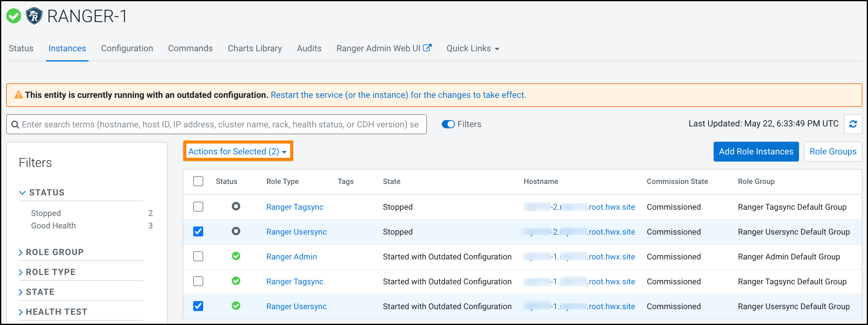This screenshot has height=325, width=868.
Task: Click the refresh icon next to Last Updated
Action: click(853, 124)
